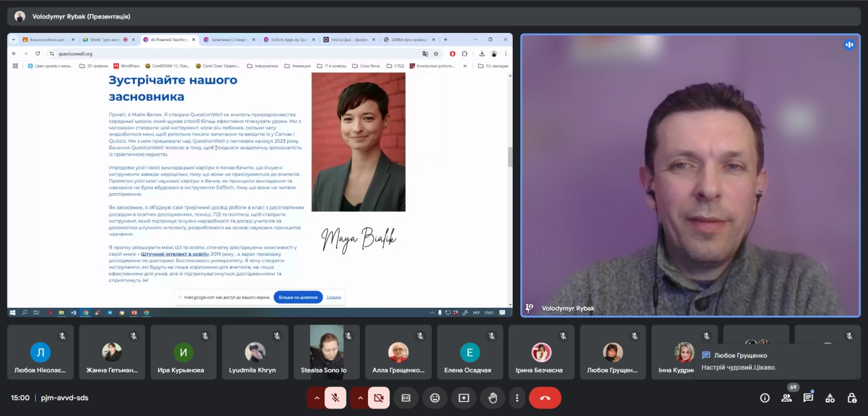Select the Stealsa Sono Io video tile

(327, 352)
